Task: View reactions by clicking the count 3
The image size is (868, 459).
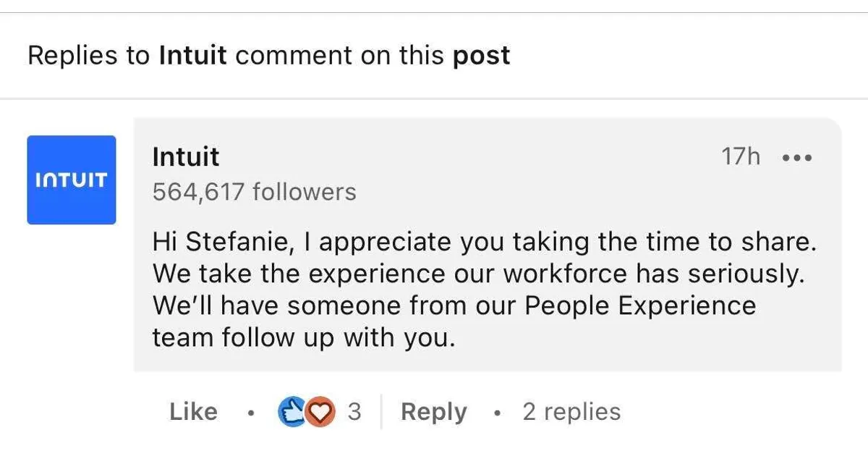Action: tap(354, 412)
